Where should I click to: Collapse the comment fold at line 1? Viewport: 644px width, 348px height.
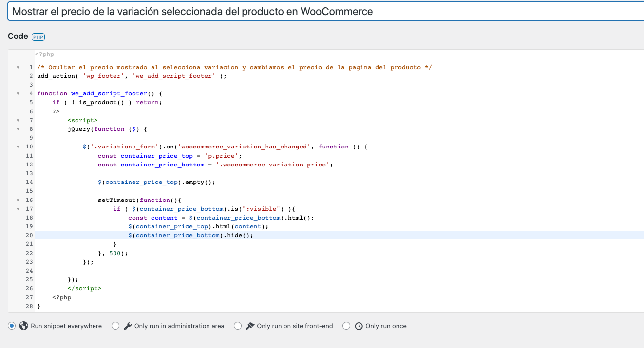(18, 68)
